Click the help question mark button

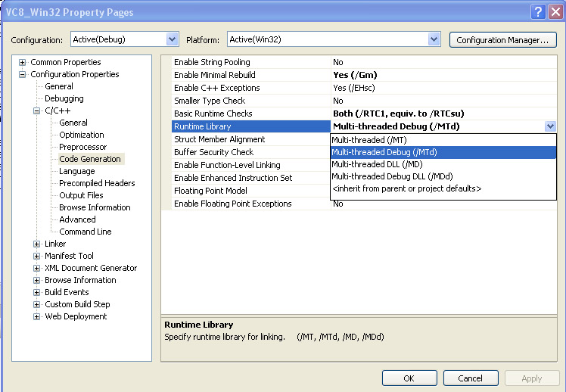coord(538,12)
